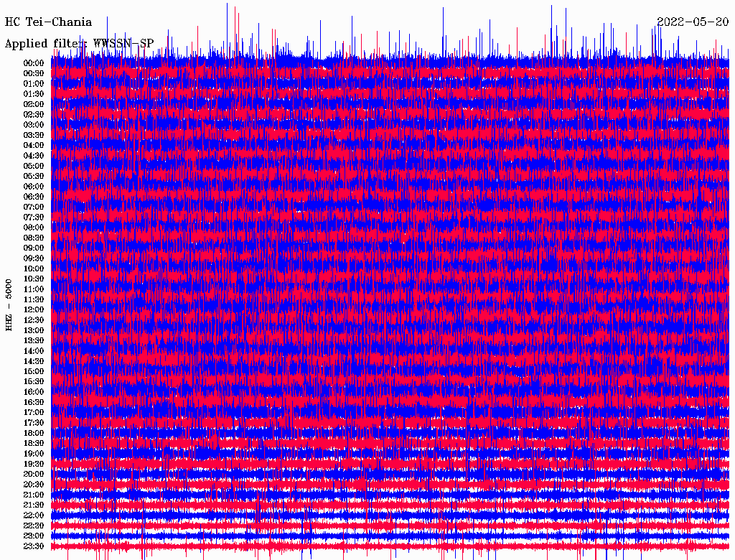
Task: Select the 09:00 time label
Action: [34, 248]
